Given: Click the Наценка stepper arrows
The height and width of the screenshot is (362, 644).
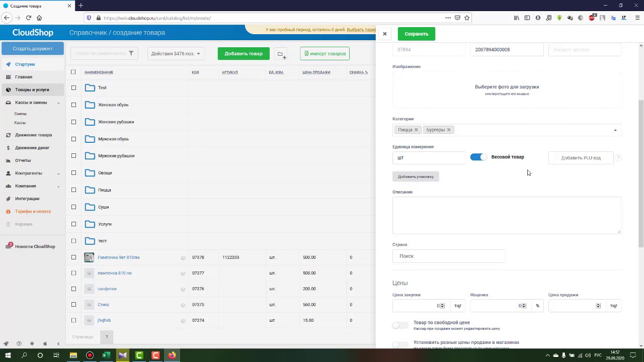Looking at the screenshot, I should (524, 306).
